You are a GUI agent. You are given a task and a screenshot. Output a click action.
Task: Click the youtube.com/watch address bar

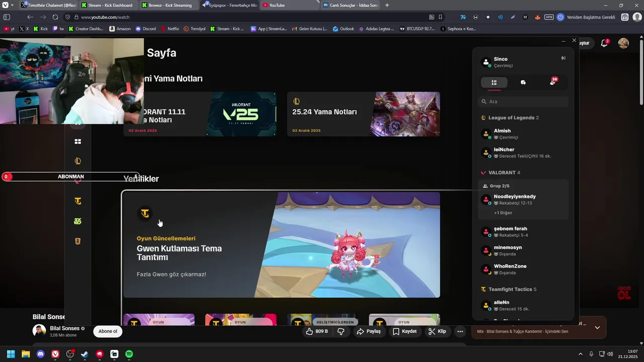(252, 17)
